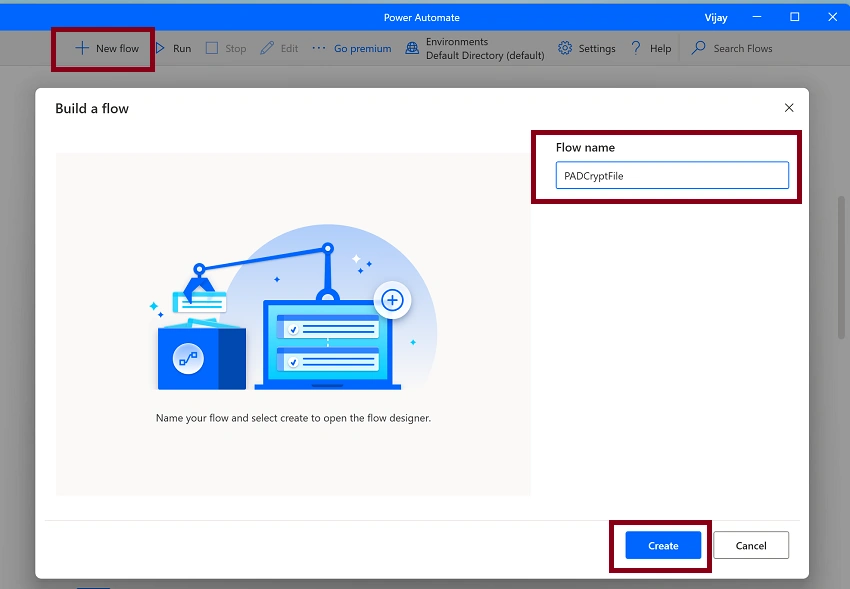
Task: Click the Stop square icon
Action: click(212, 48)
